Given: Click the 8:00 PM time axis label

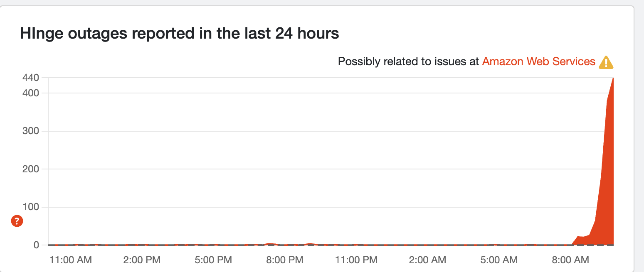Looking at the screenshot, I should point(284,260).
